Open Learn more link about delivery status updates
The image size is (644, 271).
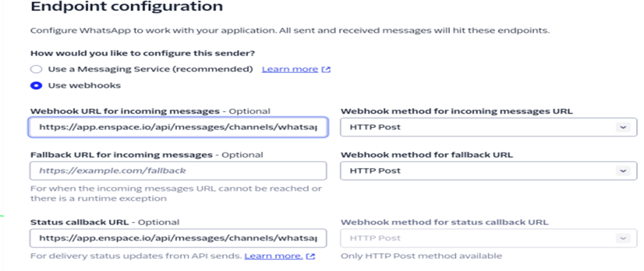[x=273, y=256]
